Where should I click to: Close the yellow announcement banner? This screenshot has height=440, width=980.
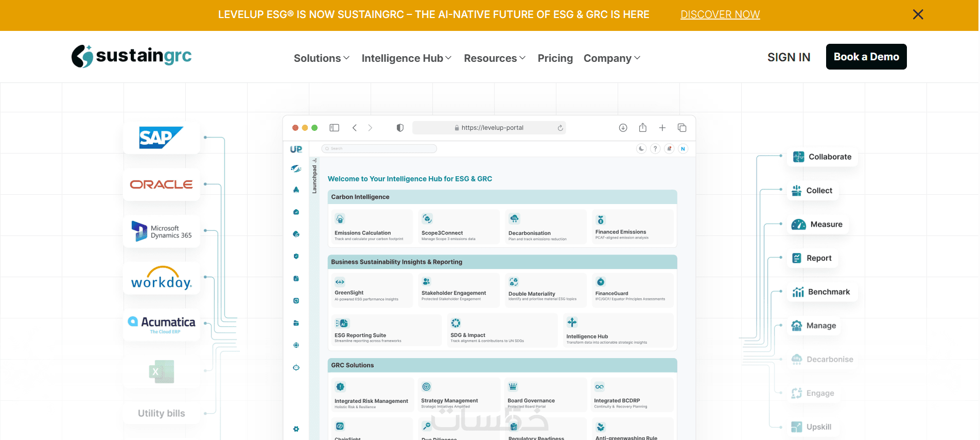918,14
